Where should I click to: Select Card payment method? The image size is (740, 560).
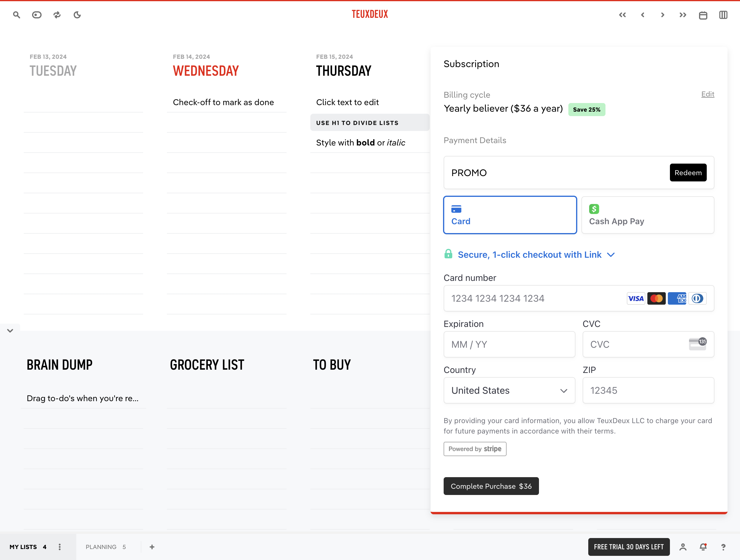point(510,215)
